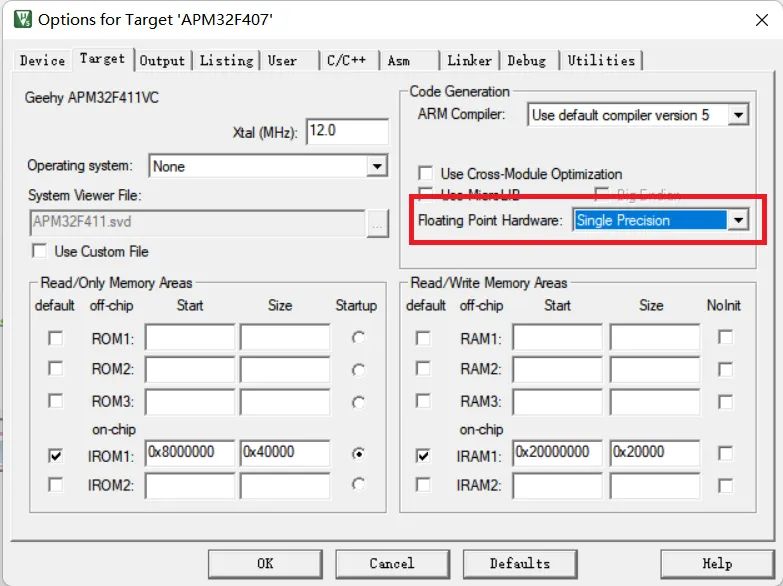Select IROM2 as Startup memory area
Viewport: 783px width, 586px height.
(x=358, y=485)
